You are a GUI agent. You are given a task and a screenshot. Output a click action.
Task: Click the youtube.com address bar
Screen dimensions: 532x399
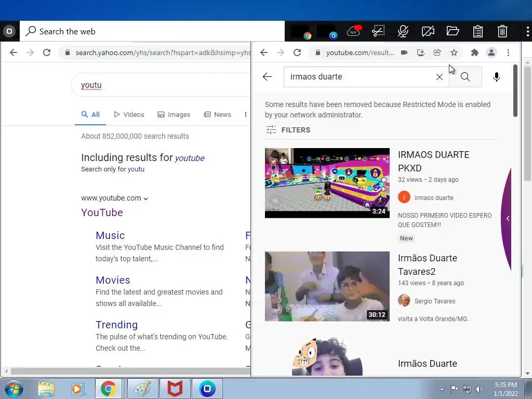pos(360,52)
